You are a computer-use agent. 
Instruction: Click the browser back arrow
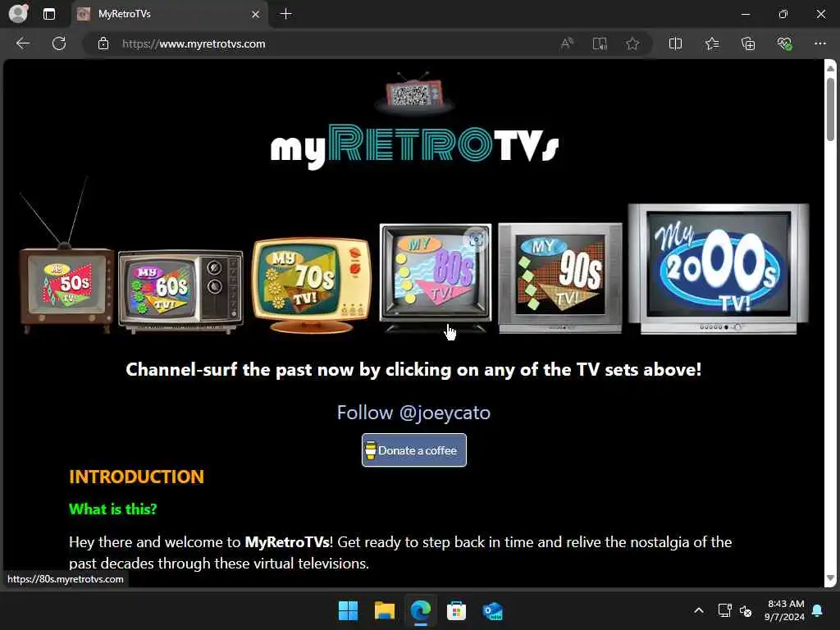tap(22, 43)
